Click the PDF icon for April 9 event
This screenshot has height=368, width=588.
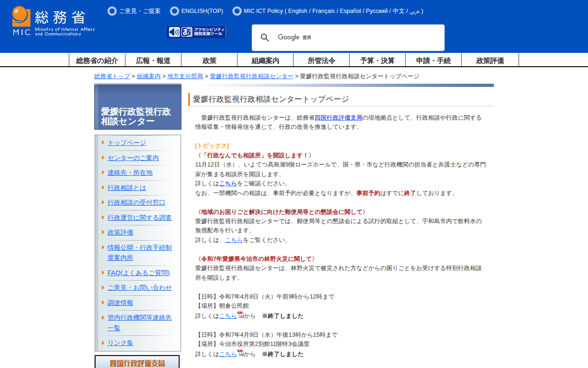pyautogui.click(x=241, y=353)
